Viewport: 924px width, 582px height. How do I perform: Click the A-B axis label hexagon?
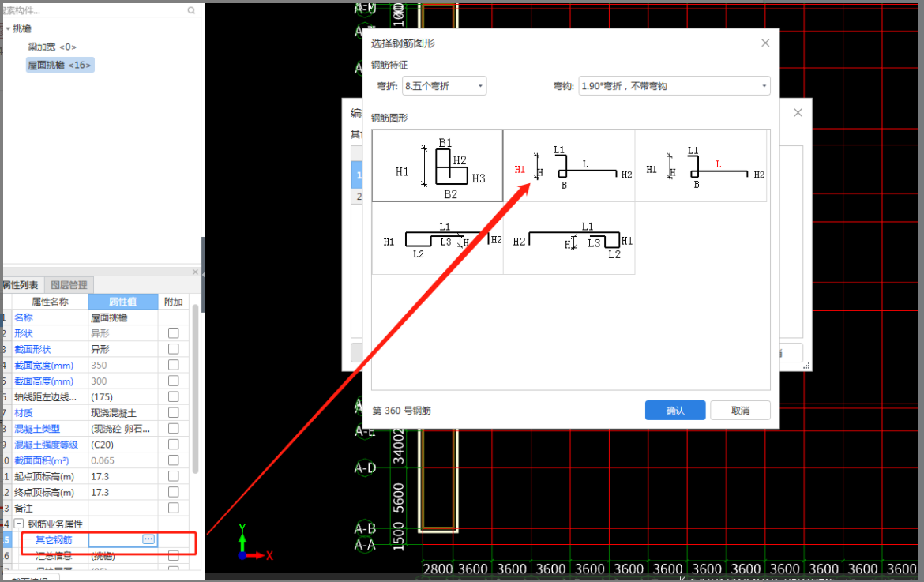[365, 528]
